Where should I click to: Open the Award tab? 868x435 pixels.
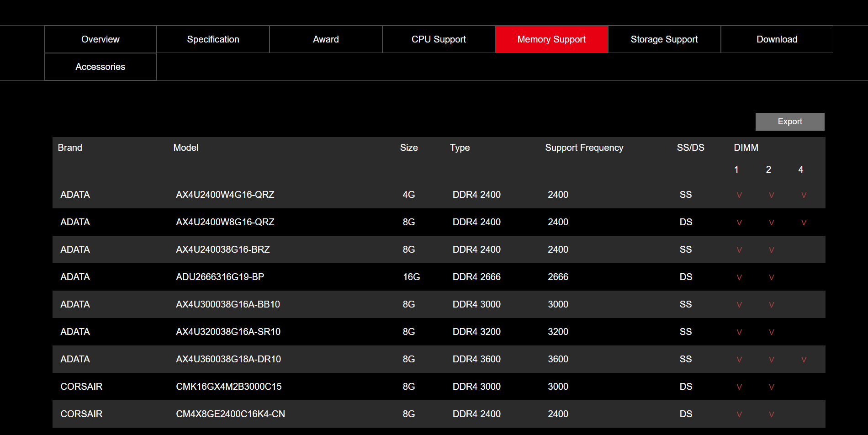click(326, 39)
